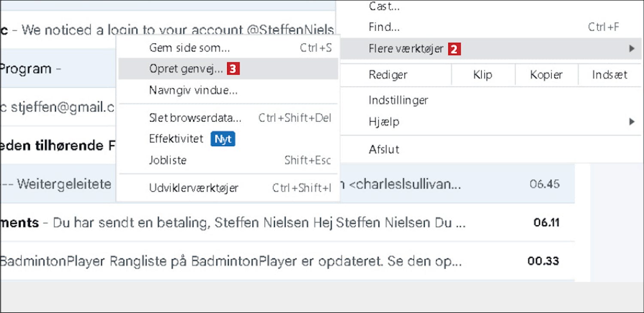The image size is (644, 313).
Task: Click Navngiv vindue menu item
Action: click(x=193, y=90)
